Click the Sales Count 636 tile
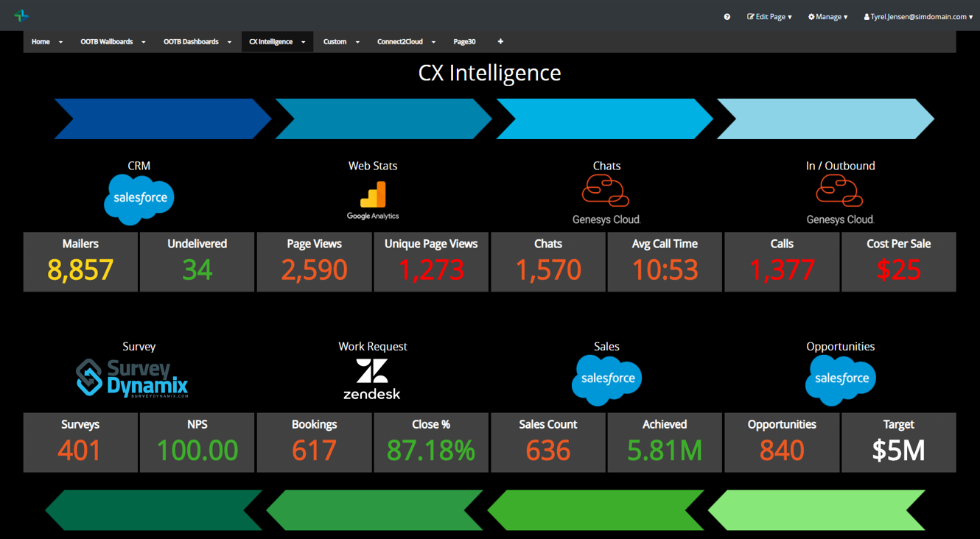980x539 pixels. click(x=548, y=443)
